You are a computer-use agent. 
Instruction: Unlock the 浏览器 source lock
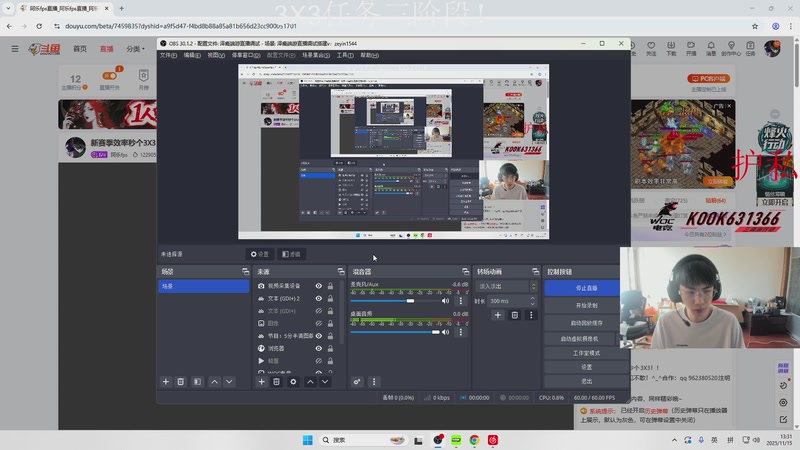coord(330,348)
